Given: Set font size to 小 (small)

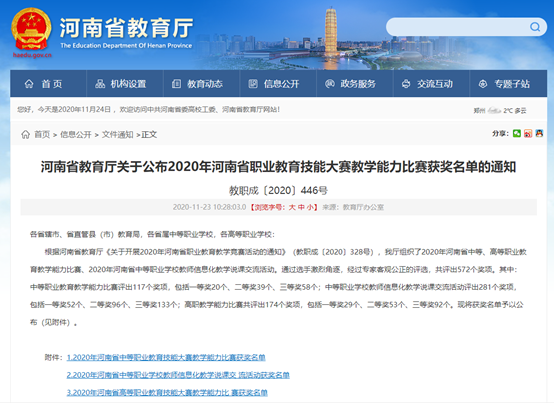Looking at the screenshot, I should click(310, 207).
